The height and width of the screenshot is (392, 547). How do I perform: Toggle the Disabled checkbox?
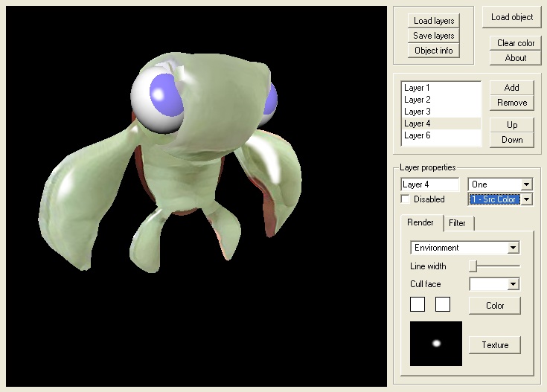(x=406, y=199)
